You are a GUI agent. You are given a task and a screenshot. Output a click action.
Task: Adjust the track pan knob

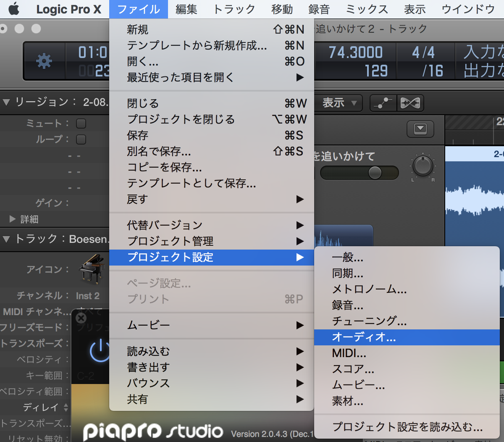(423, 166)
